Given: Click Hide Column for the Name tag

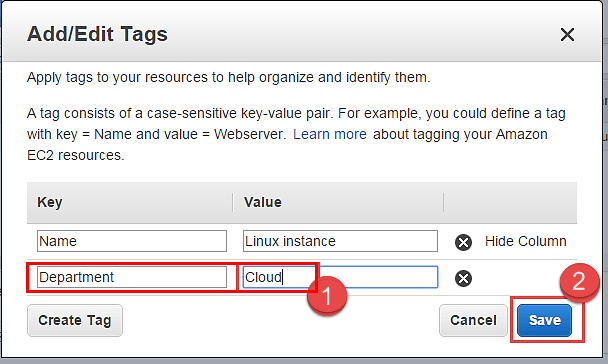Looking at the screenshot, I should (525, 241).
